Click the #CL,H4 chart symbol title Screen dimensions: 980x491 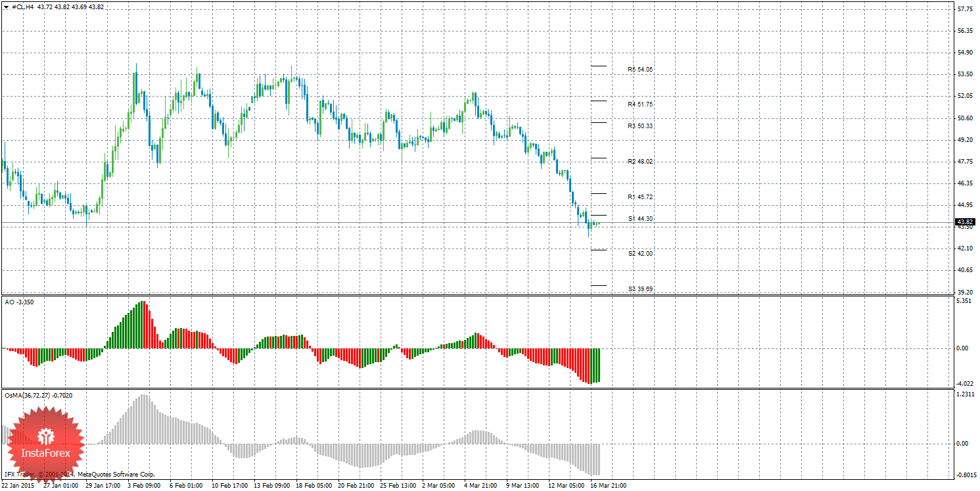tap(24, 7)
